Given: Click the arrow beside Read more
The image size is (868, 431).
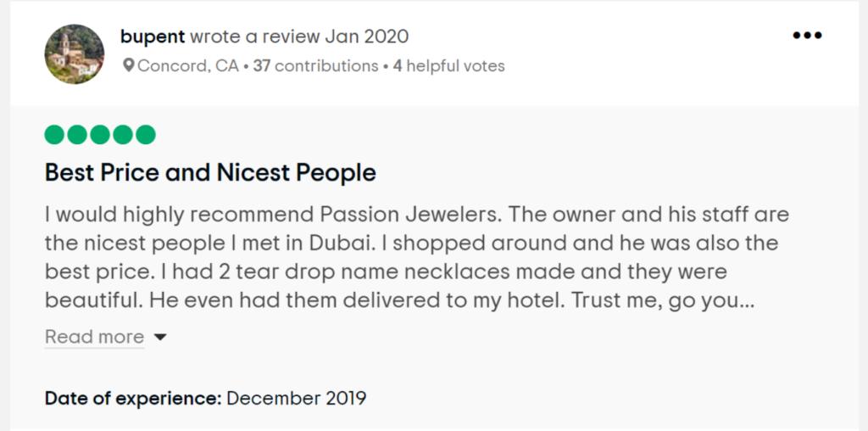Looking at the screenshot, I should click(x=160, y=338).
